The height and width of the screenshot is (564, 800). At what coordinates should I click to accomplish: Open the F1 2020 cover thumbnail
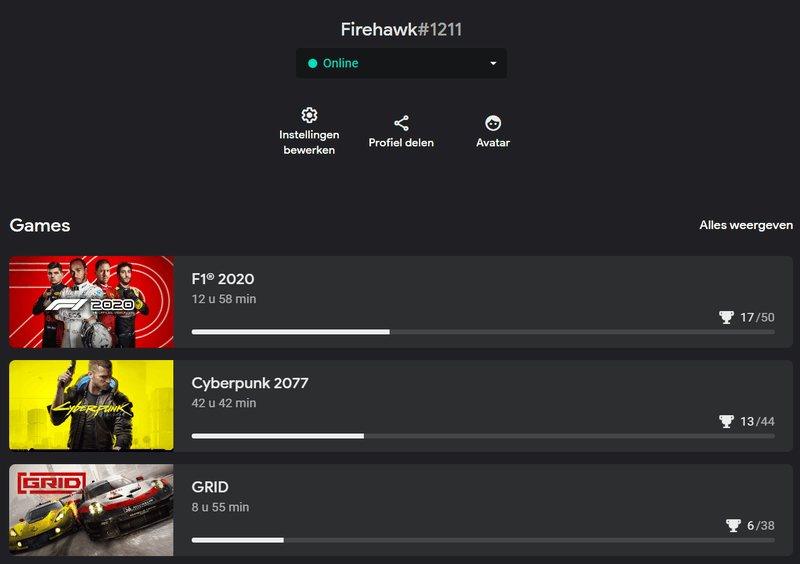click(x=91, y=302)
